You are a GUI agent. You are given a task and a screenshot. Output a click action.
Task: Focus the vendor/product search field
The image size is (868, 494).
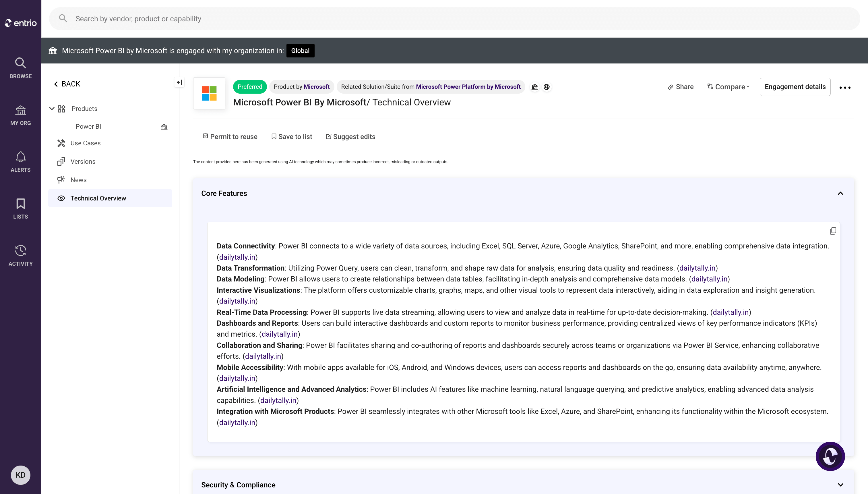454,19
